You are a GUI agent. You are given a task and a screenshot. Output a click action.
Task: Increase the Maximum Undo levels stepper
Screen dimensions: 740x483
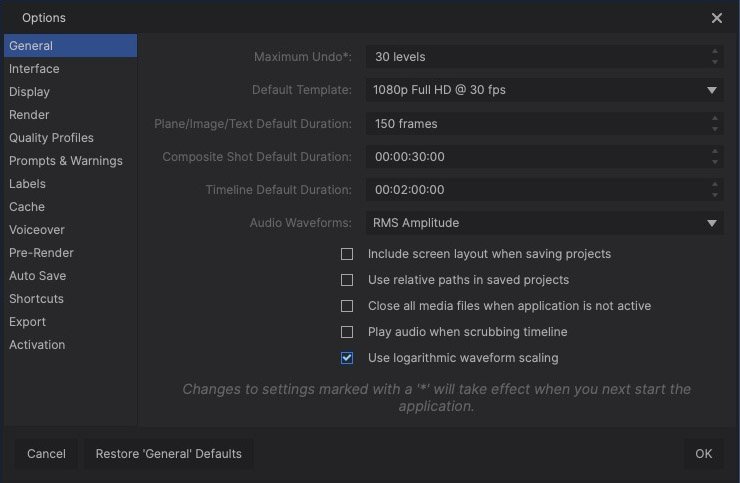[x=714, y=52]
